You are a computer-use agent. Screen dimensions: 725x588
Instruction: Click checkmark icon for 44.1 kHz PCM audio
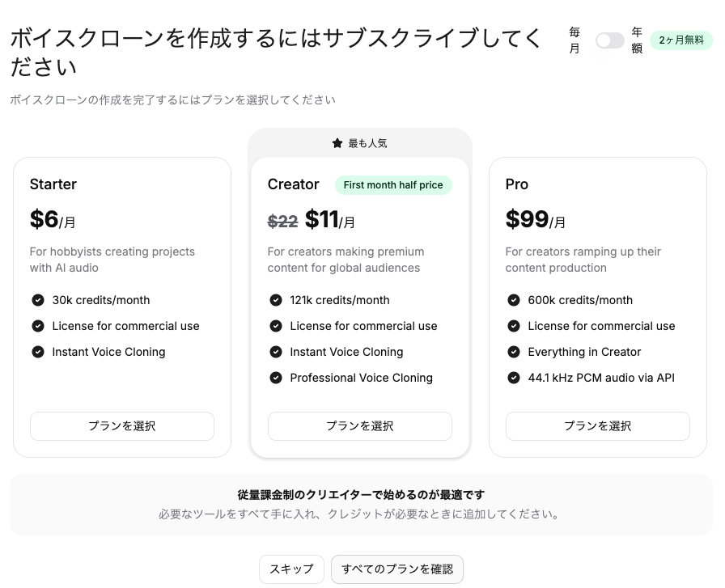(513, 378)
